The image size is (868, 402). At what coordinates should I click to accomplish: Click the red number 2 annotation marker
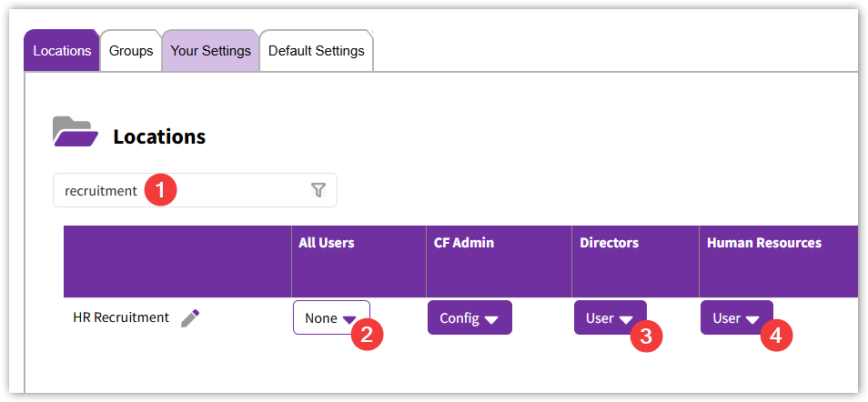tap(367, 335)
